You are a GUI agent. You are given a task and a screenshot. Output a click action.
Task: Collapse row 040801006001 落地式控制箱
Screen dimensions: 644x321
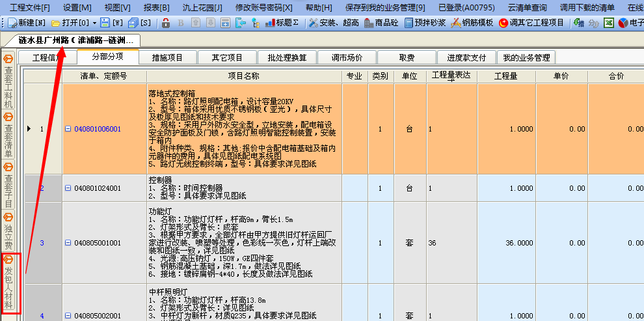pos(68,129)
